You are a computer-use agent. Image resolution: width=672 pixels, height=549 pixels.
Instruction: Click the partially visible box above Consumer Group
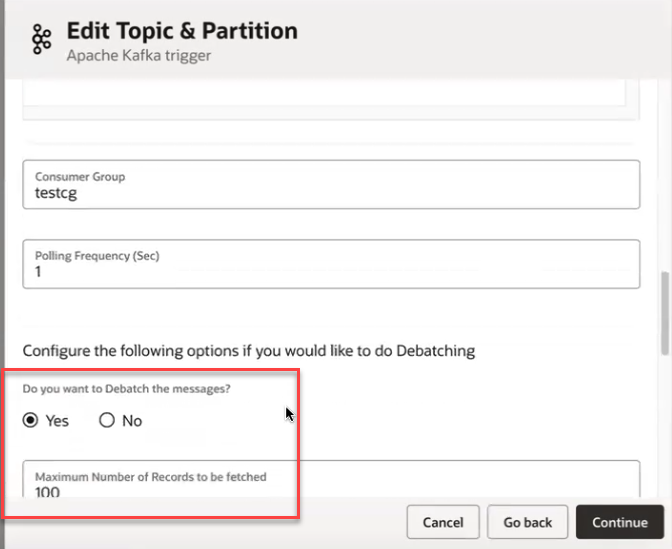coord(325,94)
